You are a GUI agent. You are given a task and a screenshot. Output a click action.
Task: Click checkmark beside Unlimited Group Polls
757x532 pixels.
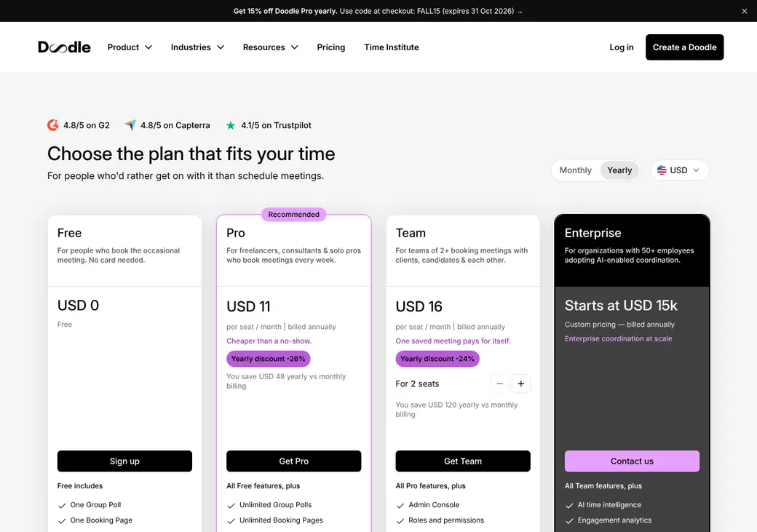(x=231, y=506)
